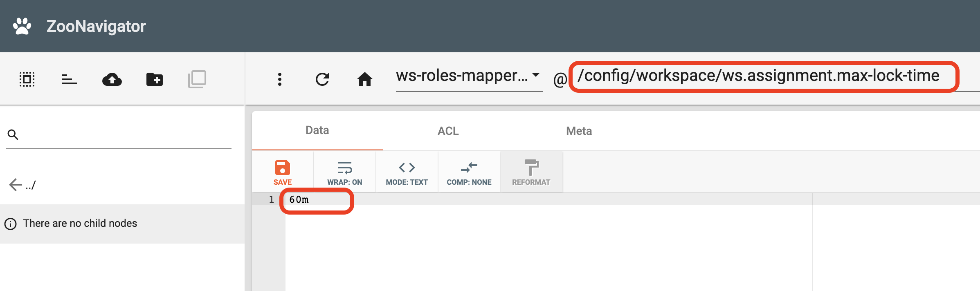Click the select-all nodes icon
Screen dimensions: 980x291
pos(27,79)
